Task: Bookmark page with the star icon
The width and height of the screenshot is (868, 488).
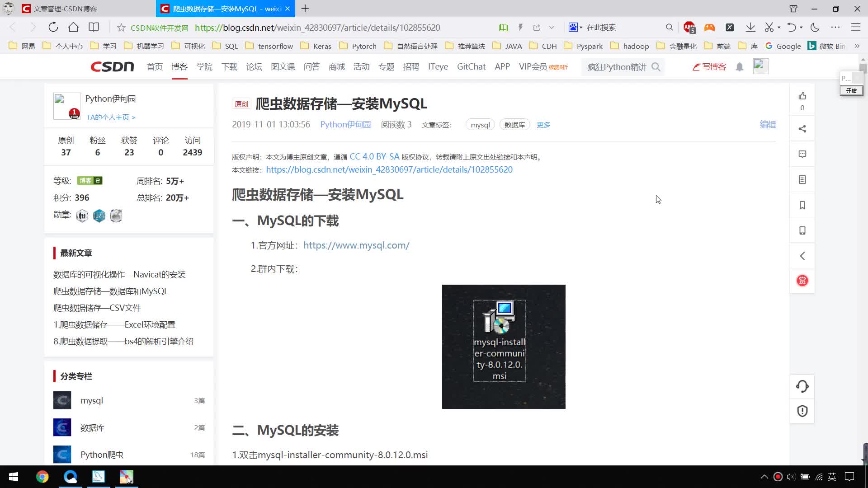Action: point(121,28)
